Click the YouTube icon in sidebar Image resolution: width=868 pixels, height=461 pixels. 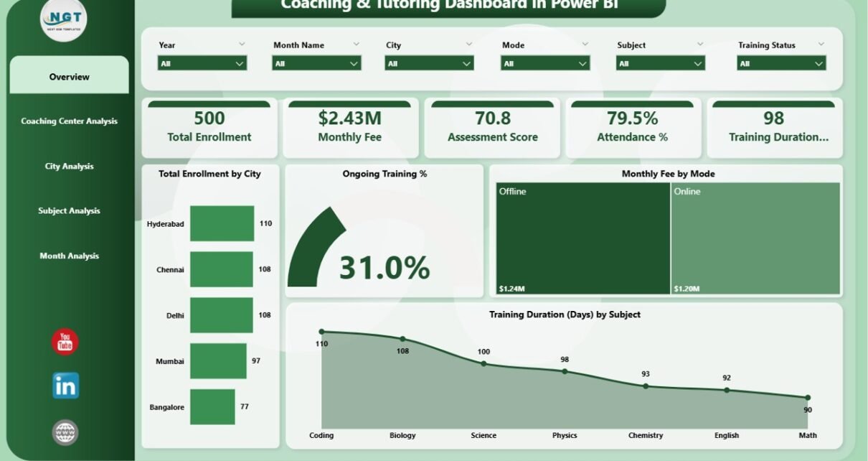65,342
